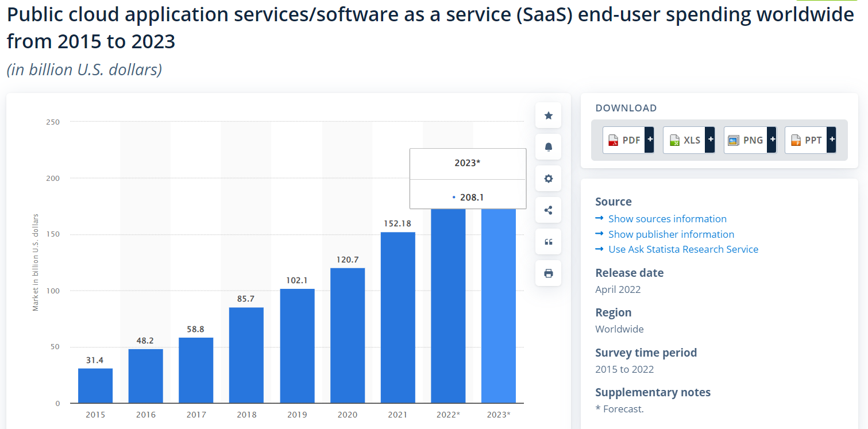
Task: Click the (in billion U.S. dollars) subtitle
Action: pyautogui.click(x=84, y=69)
